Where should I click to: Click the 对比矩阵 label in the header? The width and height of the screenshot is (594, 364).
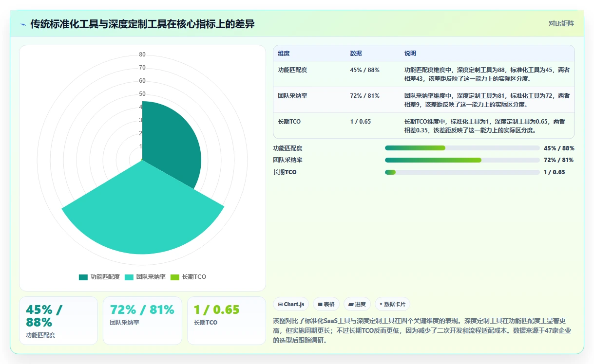pos(561,24)
